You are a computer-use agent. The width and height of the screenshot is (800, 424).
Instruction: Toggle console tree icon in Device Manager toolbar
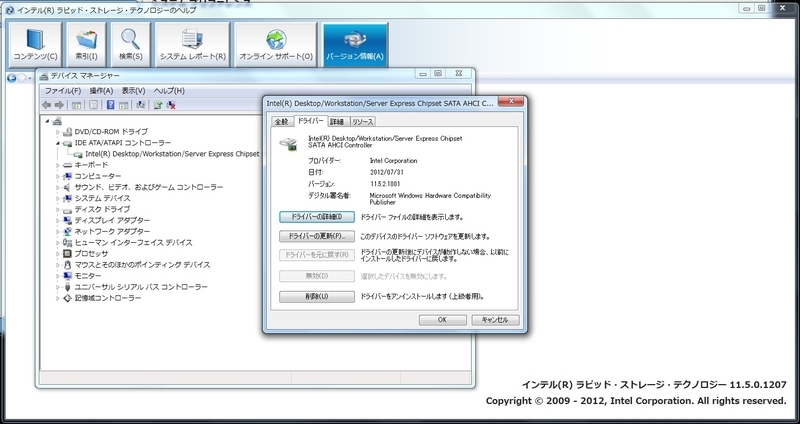(76, 105)
